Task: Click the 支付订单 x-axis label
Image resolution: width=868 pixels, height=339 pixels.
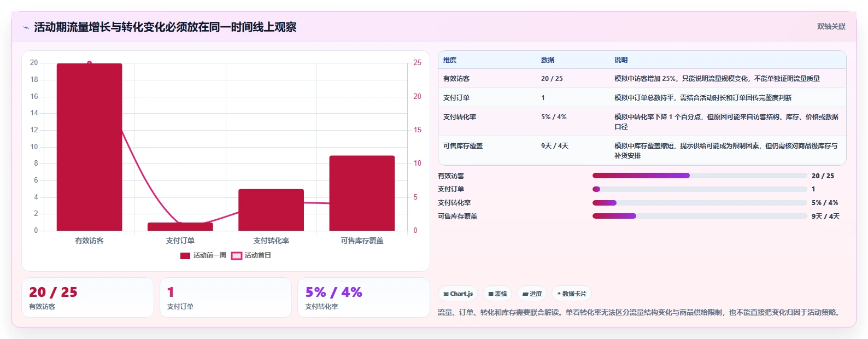Action: pos(180,241)
